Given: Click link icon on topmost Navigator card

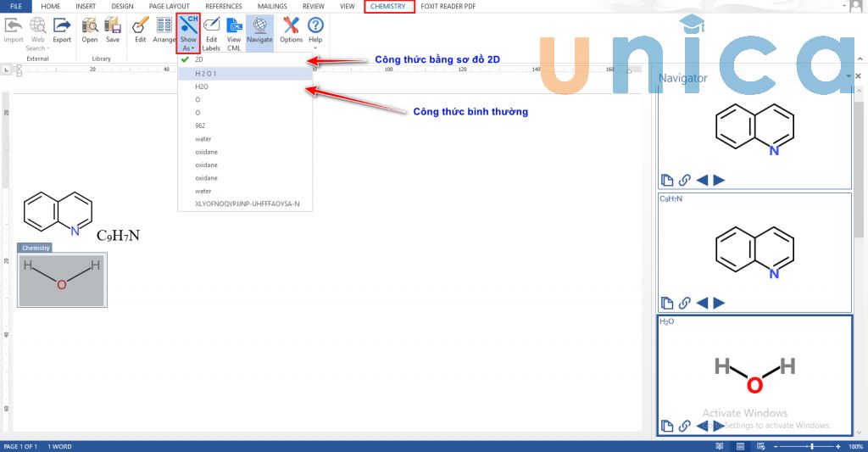Looking at the screenshot, I should [685, 180].
